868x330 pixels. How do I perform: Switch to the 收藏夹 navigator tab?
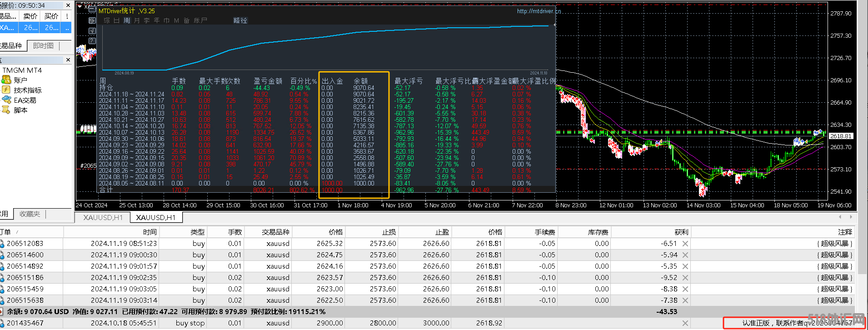tap(30, 214)
